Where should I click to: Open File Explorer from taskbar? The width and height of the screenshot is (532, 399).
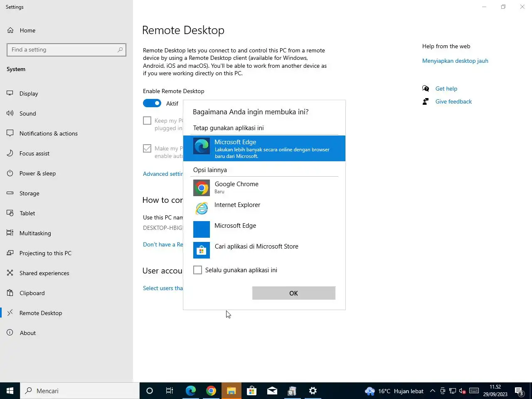coord(232,391)
